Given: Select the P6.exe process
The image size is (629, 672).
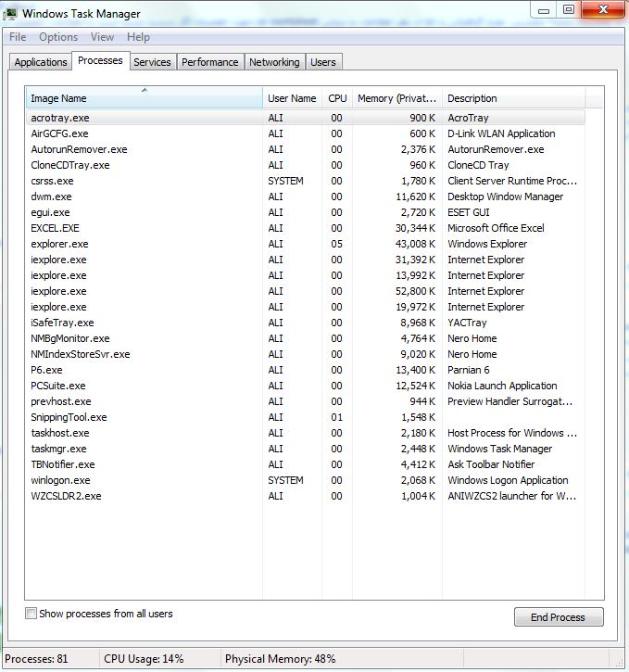Looking at the screenshot, I should [306, 370].
